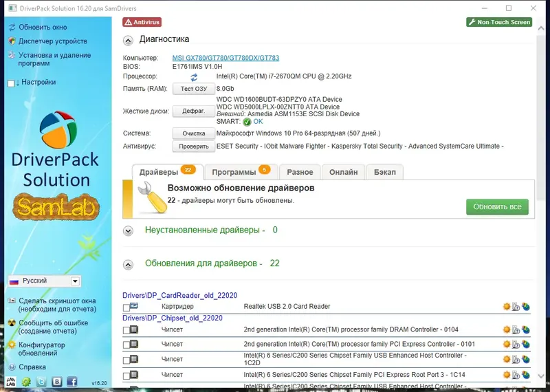Viewport: 550px width, 392px height.
Task: Click the globe icon in the DRAM Controller 0104 row
Action: click(525, 330)
